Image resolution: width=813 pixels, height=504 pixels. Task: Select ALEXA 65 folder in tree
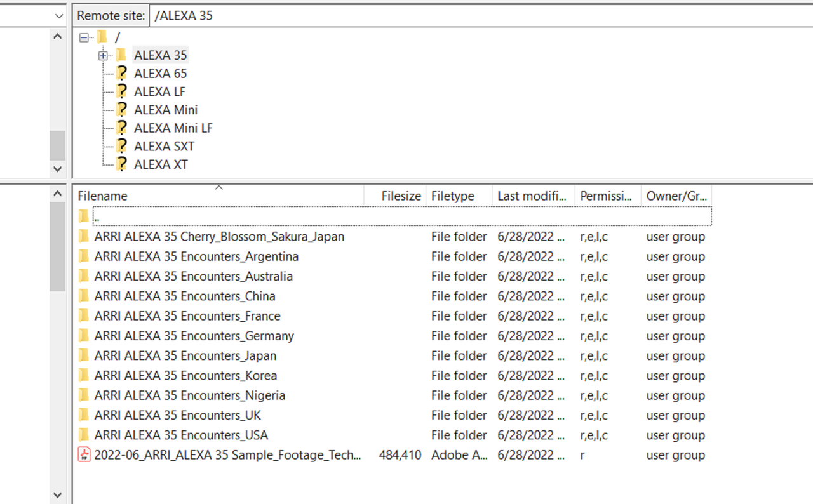[161, 74]
